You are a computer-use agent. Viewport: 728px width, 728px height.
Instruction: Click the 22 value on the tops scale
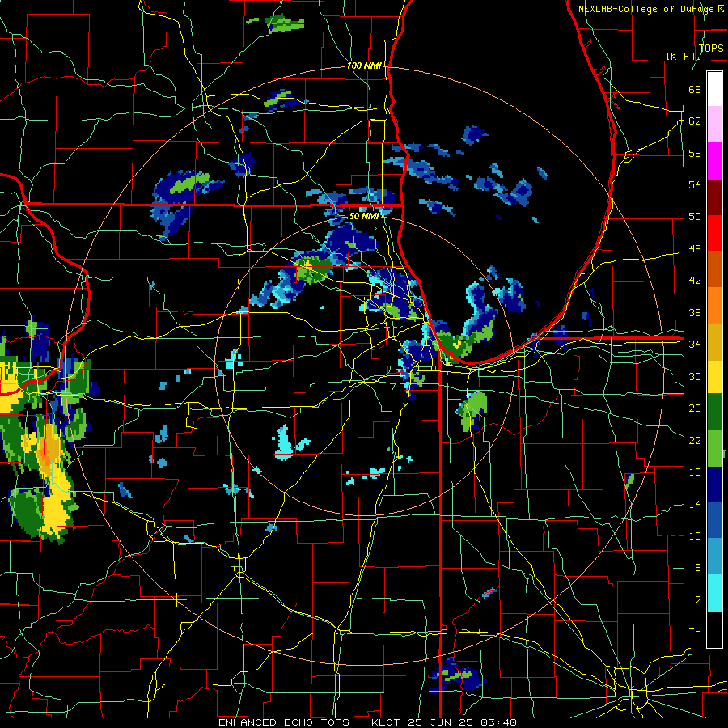(695, 440)
